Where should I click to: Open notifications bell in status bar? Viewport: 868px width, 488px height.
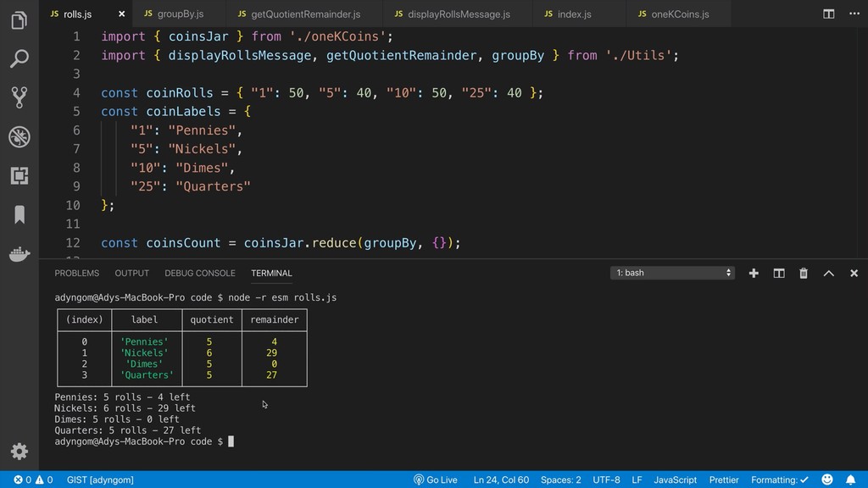pyautogui.click(x=851, y=480)
